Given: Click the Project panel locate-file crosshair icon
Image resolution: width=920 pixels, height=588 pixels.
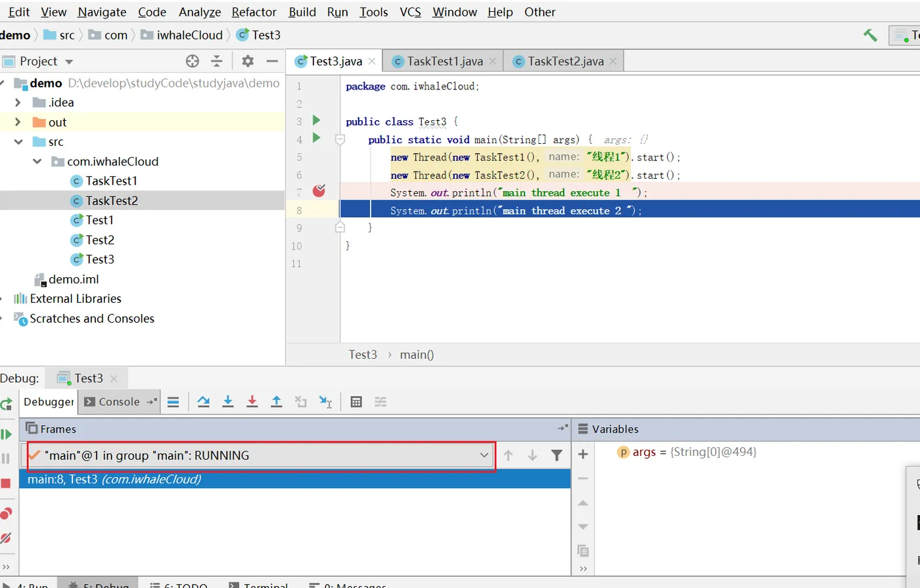Looking at the screenshot, I should [192, 61].
